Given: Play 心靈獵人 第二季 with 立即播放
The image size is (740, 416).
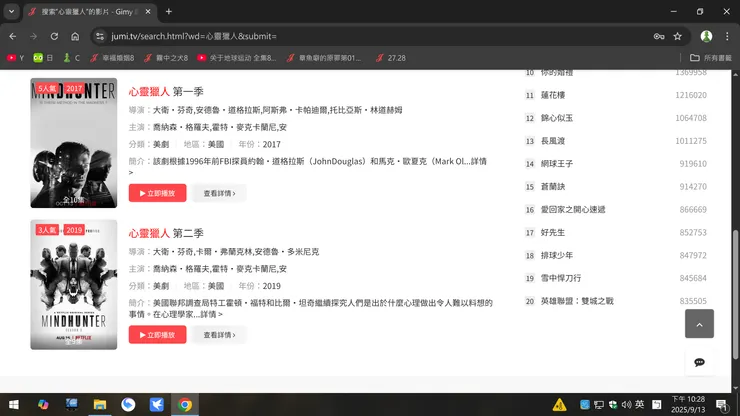Looking at the screenshot, I should [x=158, y=335].
